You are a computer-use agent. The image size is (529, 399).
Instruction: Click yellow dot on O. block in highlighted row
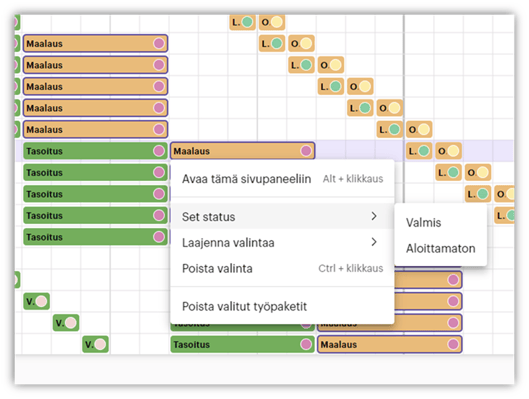coord(453,151)
